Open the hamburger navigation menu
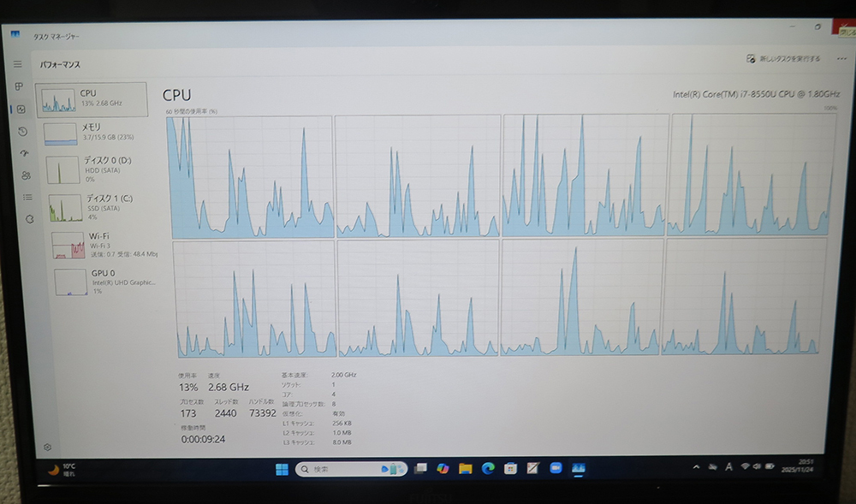The height and width of the screenshot is (504, 856). tap(18, 64)
